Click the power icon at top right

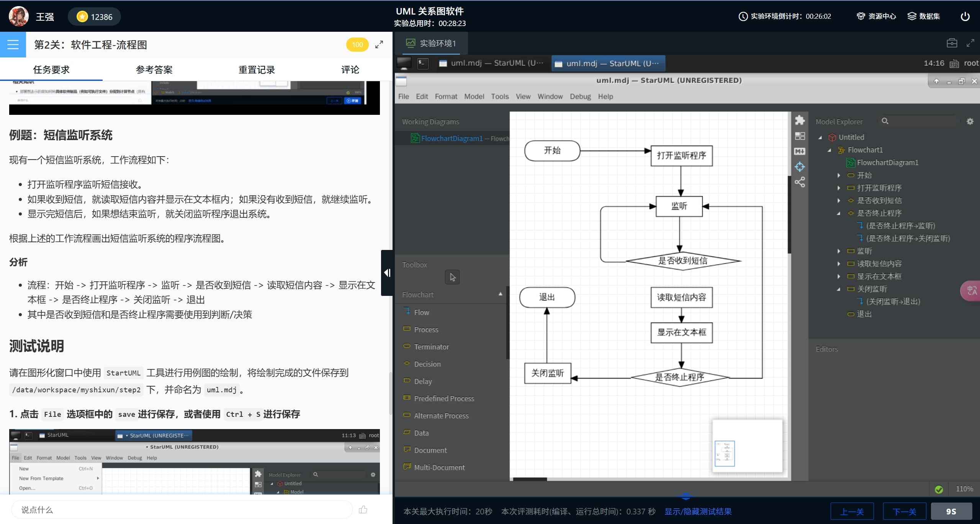point(965,16)
